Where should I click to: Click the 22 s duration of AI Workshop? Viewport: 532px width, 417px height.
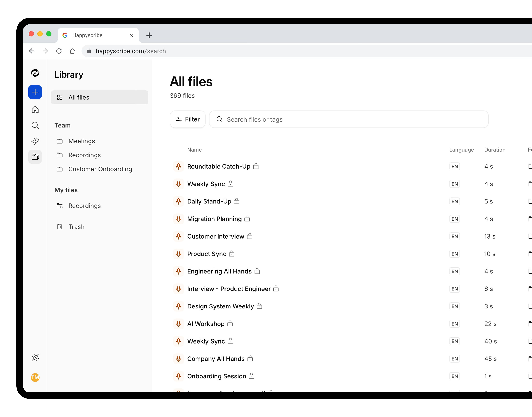[x=490, y=324]
